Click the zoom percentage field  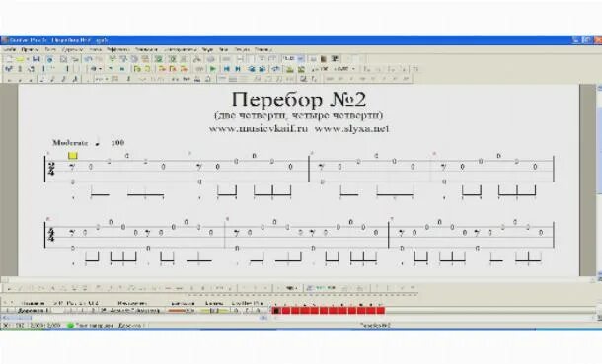click(x=290, y=58)
